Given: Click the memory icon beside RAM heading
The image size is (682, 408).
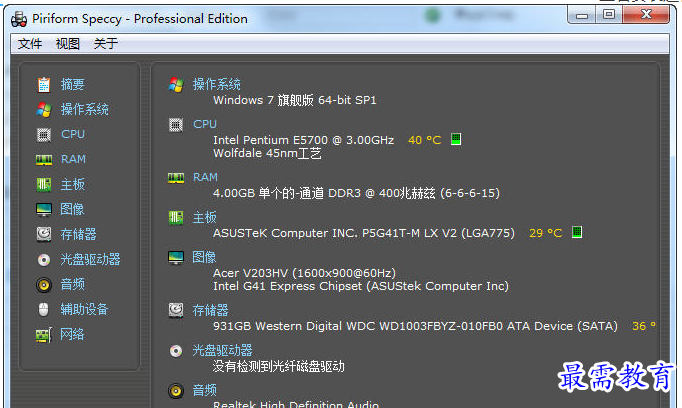Looking at the screenshot, I should 176,178.
